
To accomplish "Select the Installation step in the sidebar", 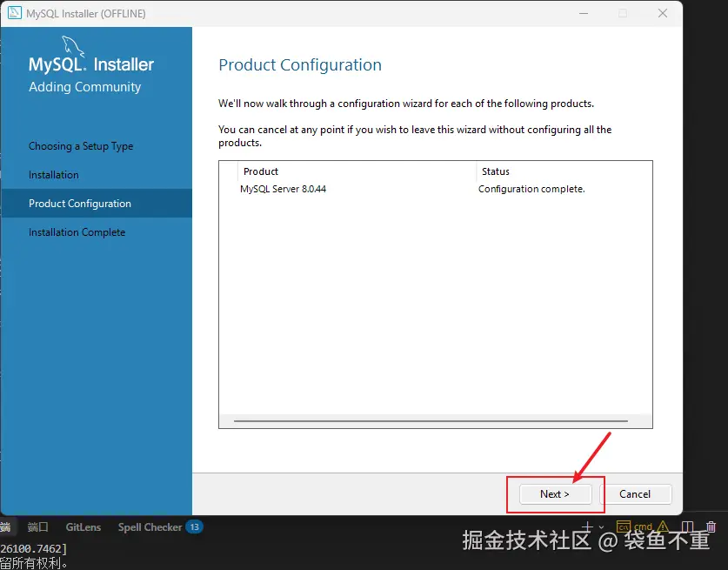I will click(x=54, y=175).
